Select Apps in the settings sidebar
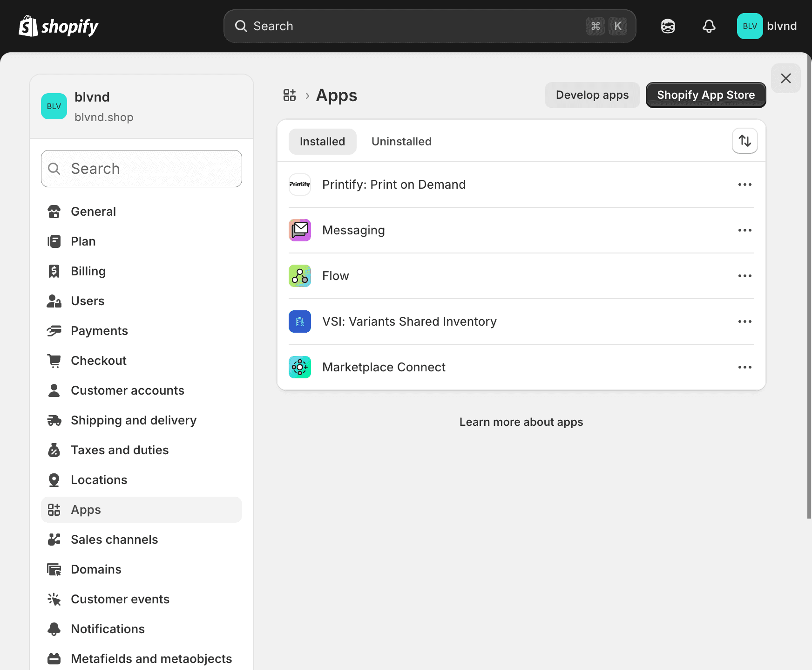 pos(142,510)
